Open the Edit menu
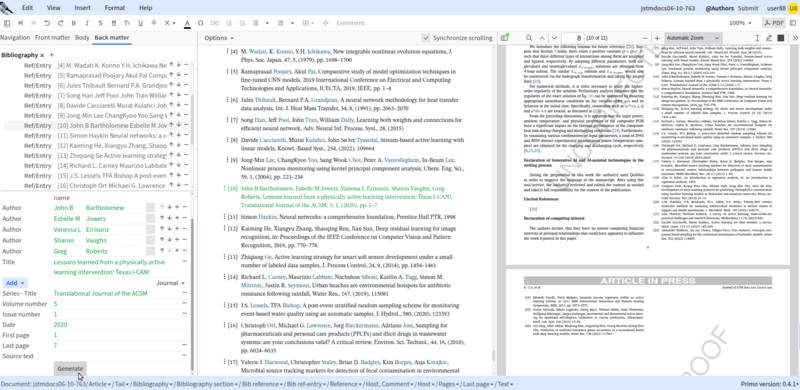Viewport: 800px width, 390px height. [28, 8]
